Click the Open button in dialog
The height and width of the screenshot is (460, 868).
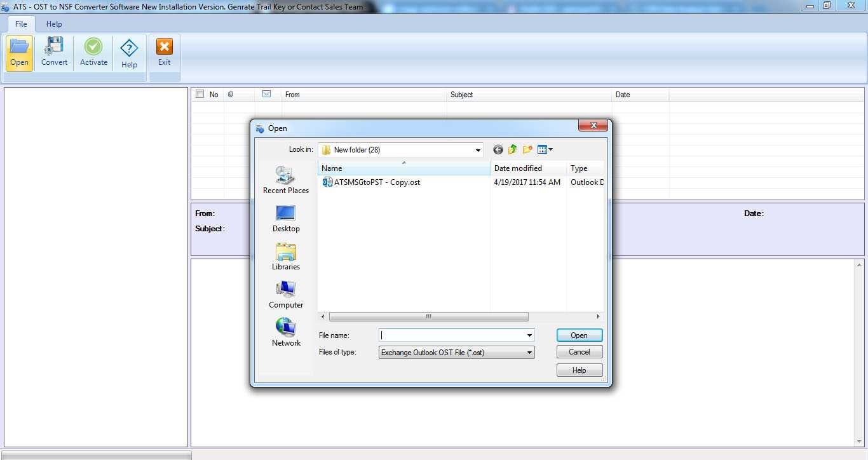point(580,335)
